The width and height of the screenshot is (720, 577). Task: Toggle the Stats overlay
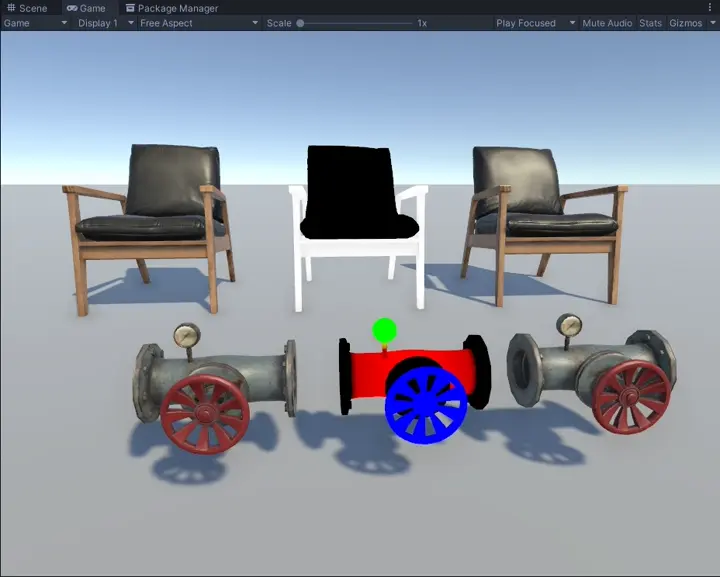(x=650, y=23)
